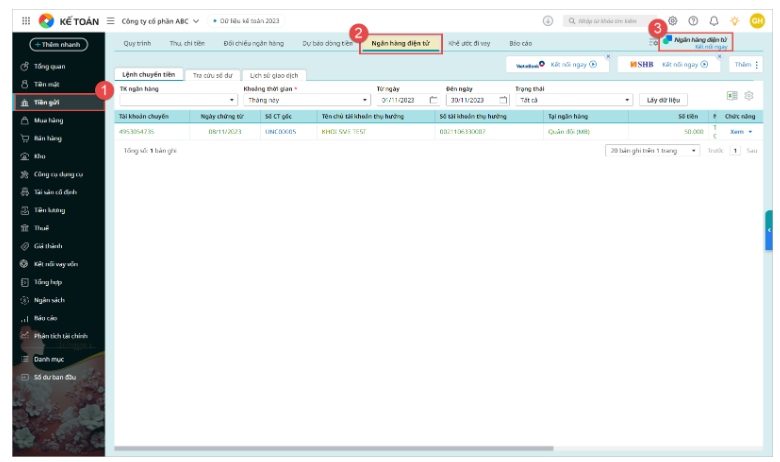Open the Khoảng thời gian dropdown
Image resolution: width=780 pixels, height=462 pixels.
365,100
